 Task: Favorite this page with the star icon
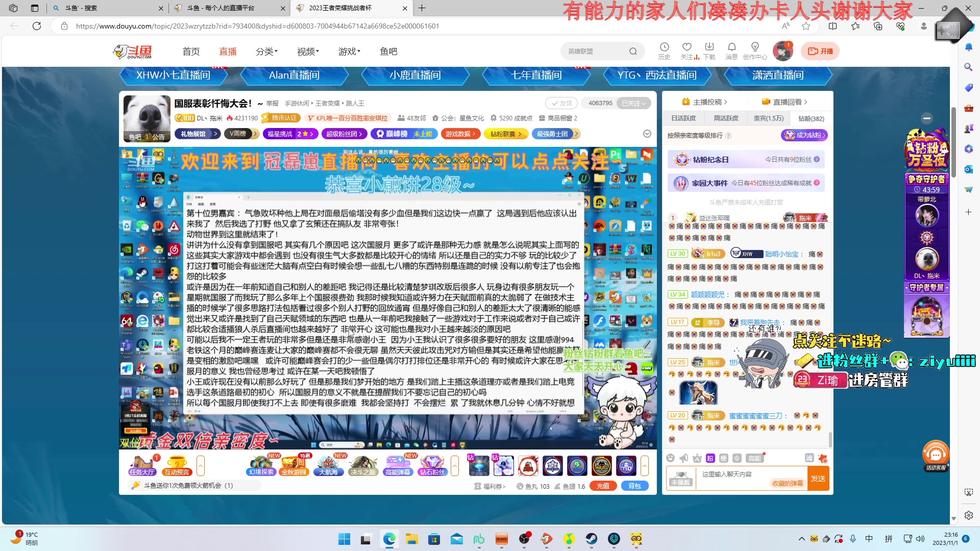click(x=806, y=26)
